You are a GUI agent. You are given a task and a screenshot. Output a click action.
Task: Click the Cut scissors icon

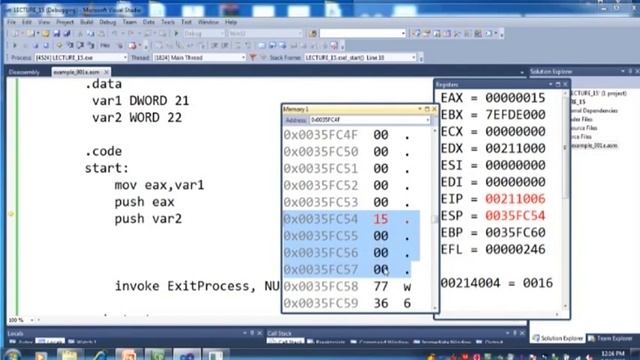(80, 34)
